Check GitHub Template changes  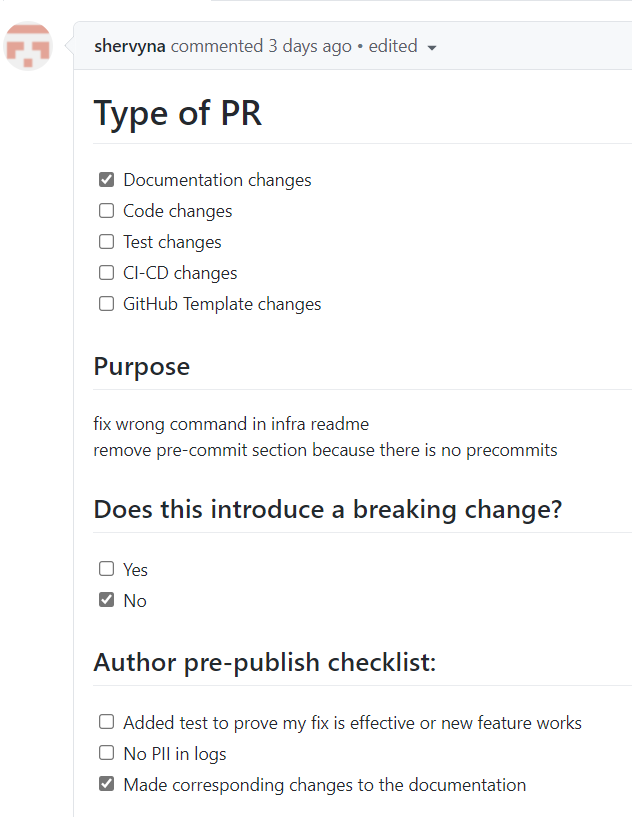click(x=106, y=303)
